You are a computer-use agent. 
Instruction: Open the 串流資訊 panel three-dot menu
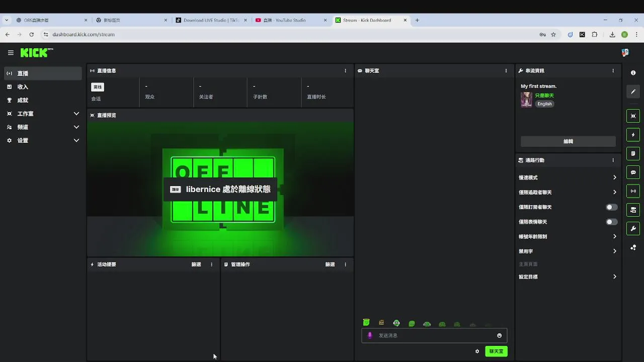point(613,71)
